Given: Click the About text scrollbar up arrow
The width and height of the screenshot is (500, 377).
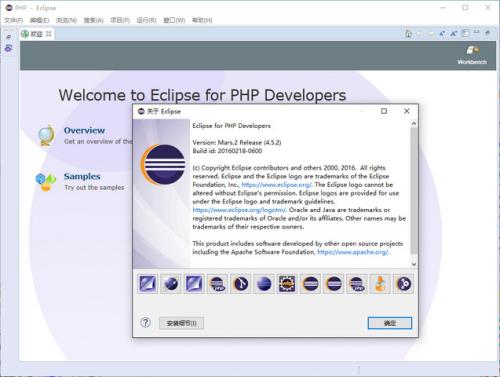Looking at the screenshot, I should coord(414,124).
